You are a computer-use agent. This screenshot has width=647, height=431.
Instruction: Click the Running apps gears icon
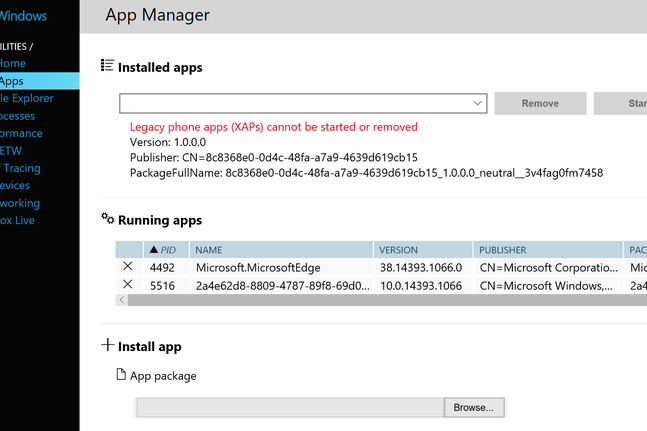pos(107,218)
